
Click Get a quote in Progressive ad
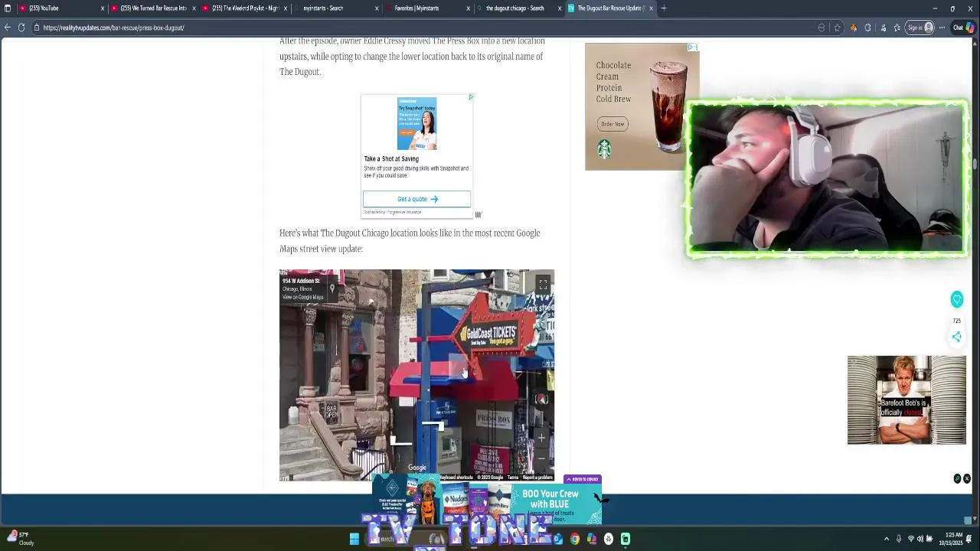417,199
